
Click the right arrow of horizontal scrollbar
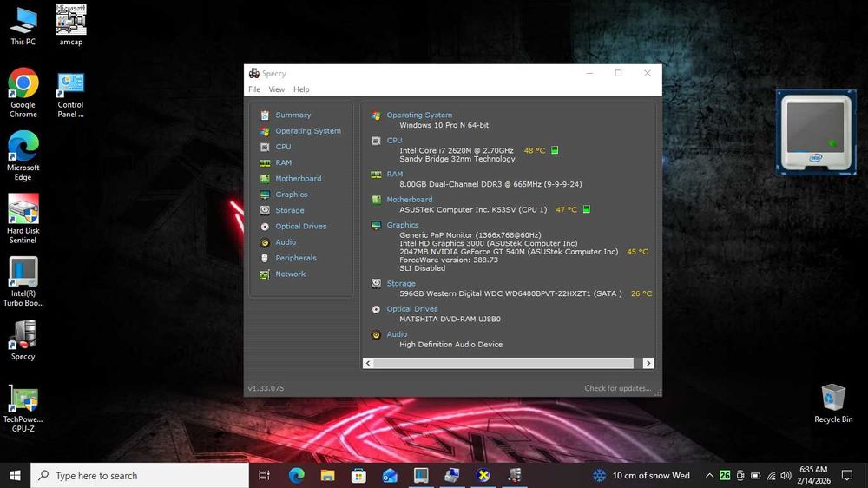tap(648, 363)
